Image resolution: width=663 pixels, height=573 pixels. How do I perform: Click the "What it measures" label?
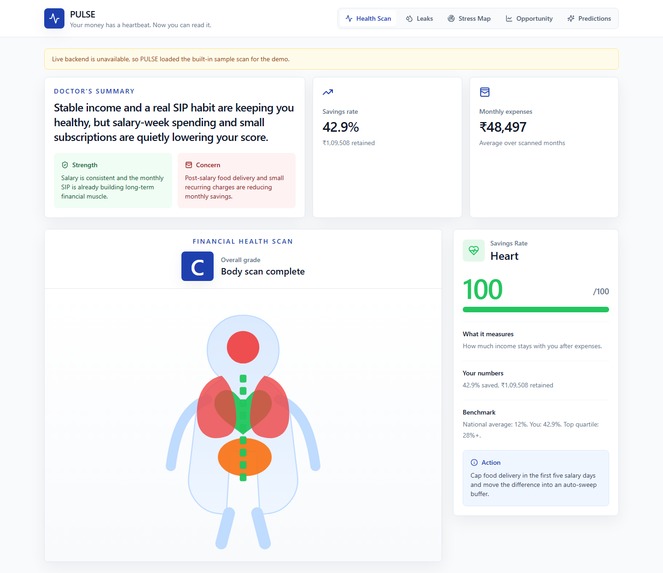[488, 334]
